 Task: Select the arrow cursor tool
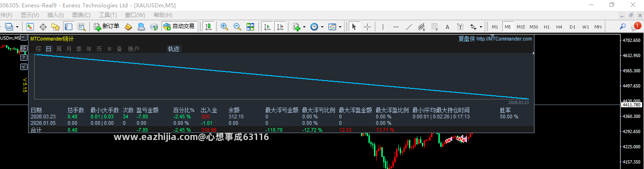point(354,27)
